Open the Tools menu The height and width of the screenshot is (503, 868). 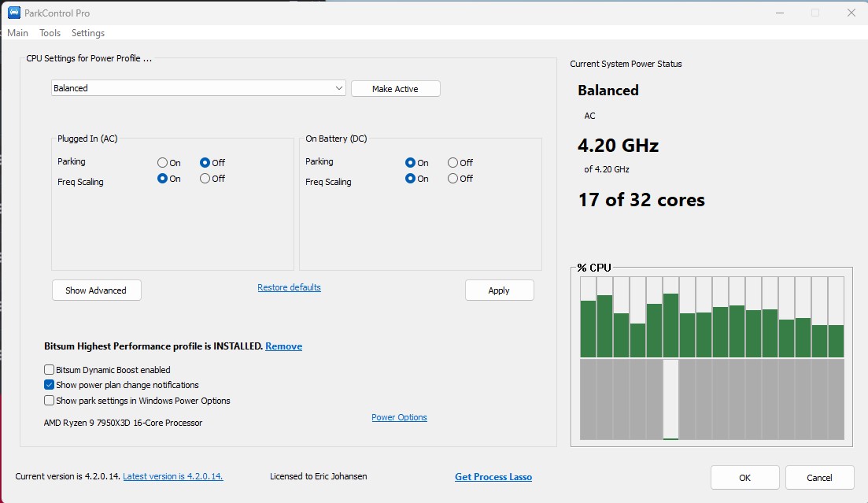[50, 33]
